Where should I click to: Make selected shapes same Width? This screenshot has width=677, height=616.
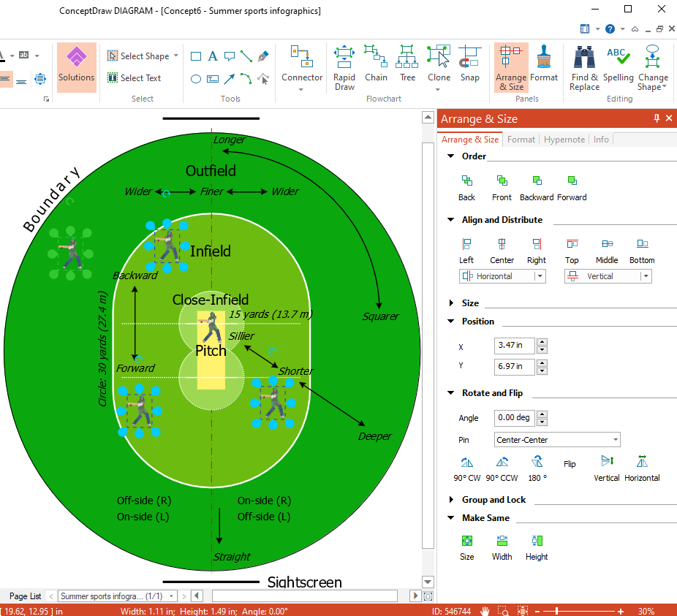[502, 548]
